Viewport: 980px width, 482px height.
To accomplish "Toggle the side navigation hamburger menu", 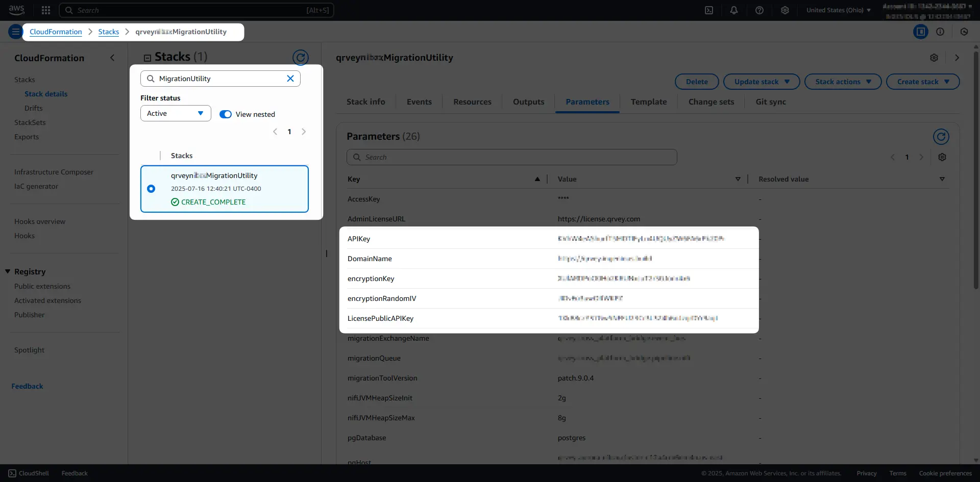I will (x=16, y=32).
